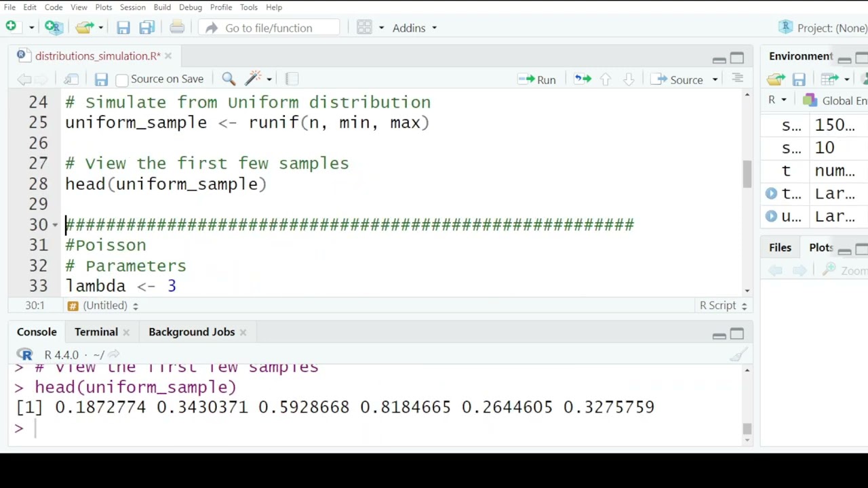This screenshot has height=488, width=868.
Task: Toggle the document outline icon
Action: pyautogui.click(x=738, y=79)
